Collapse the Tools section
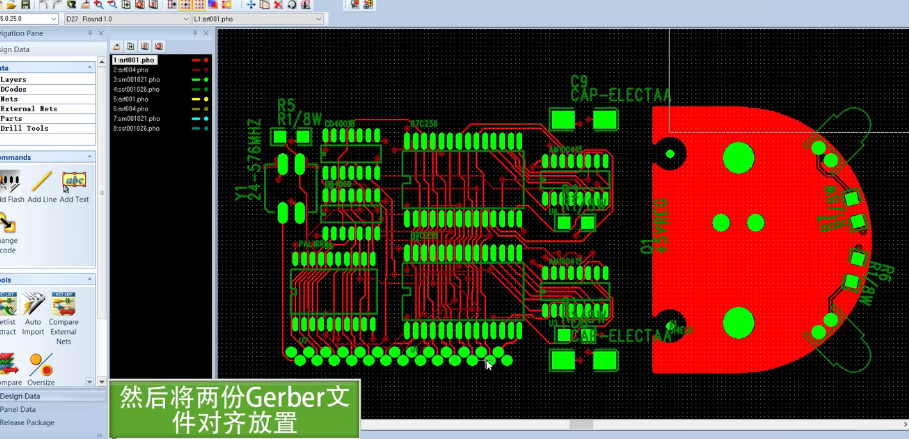This screenshot has height=439, width=909. click(x=90, y=280)
